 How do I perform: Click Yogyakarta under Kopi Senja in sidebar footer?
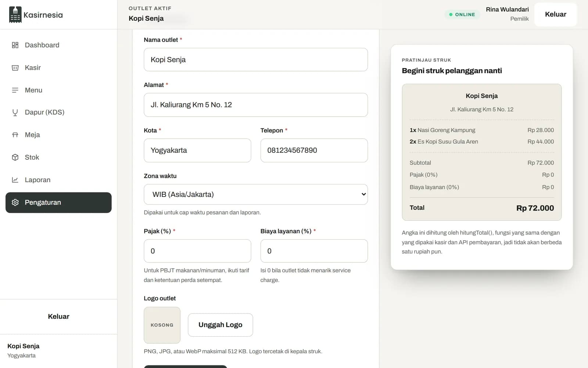[x=22, y=355]
